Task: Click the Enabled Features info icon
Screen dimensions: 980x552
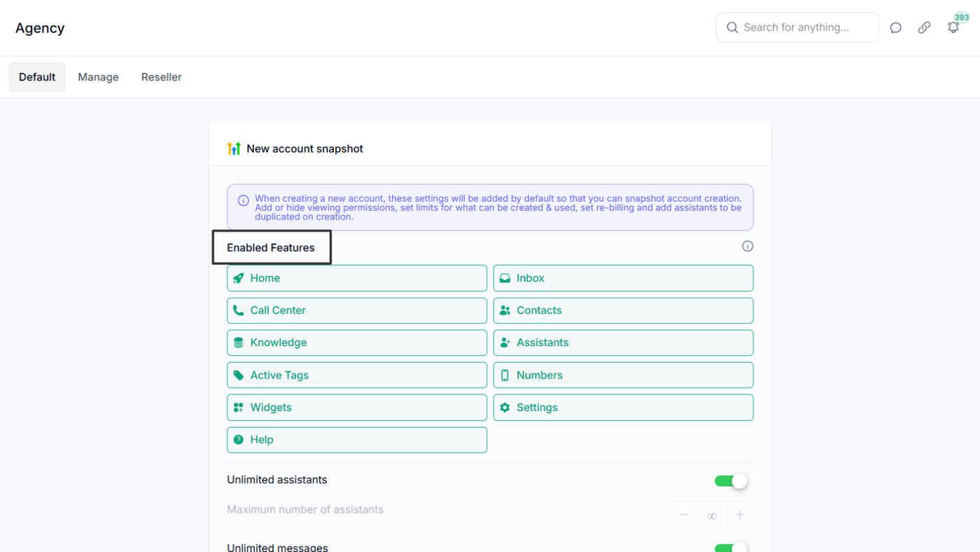Action: [748, 246]
